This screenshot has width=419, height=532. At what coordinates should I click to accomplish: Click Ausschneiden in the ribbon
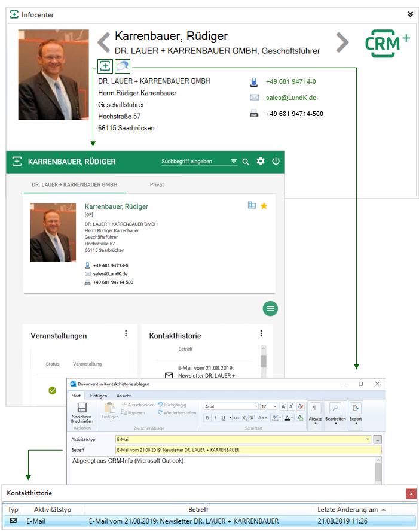(138, 405)
